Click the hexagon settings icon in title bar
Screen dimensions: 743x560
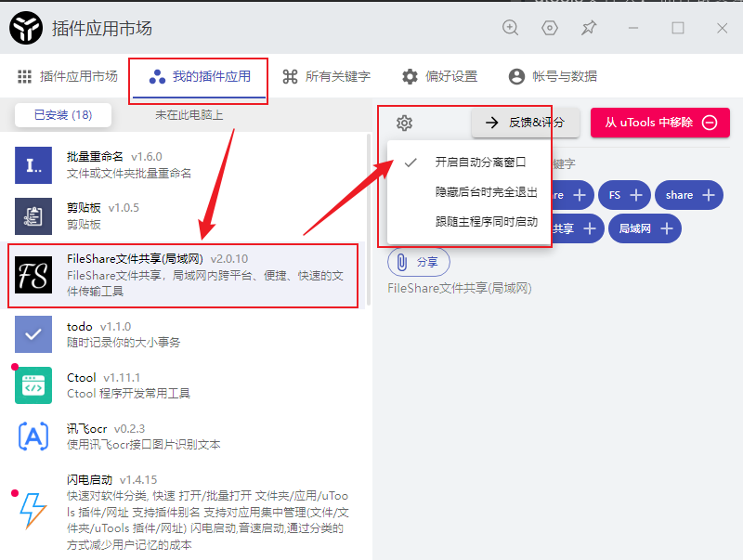click(x=550, y=28)
